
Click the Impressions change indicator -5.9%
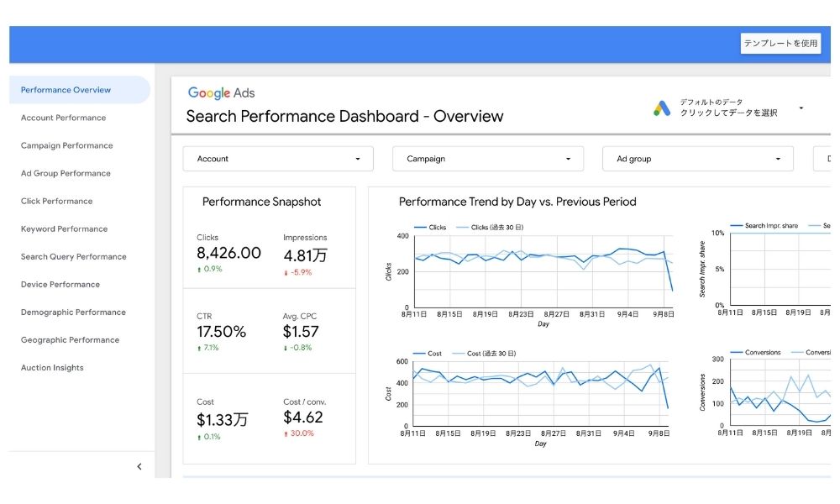[x=298, y=272]
